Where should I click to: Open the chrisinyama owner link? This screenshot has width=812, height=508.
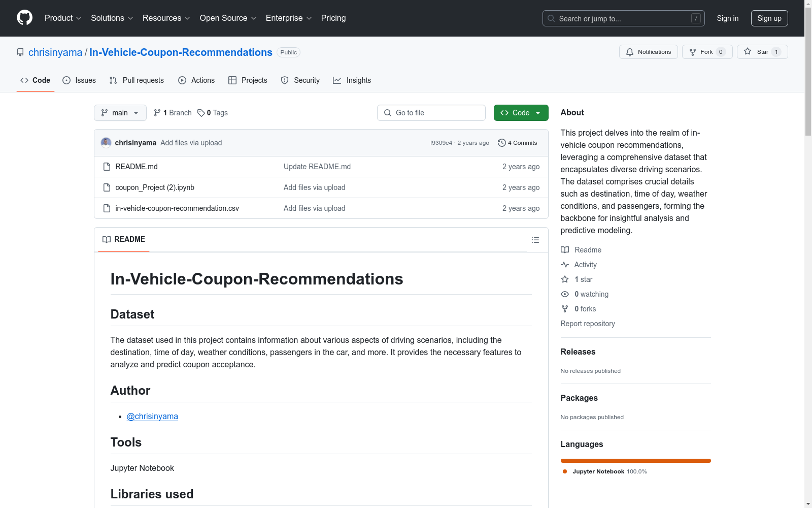[x=55, y=52]
